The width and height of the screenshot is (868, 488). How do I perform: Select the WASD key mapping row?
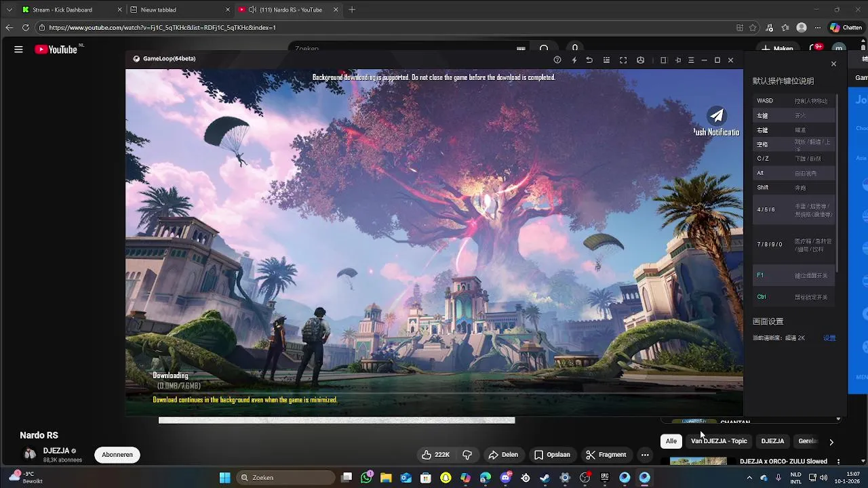coord(793,101)
